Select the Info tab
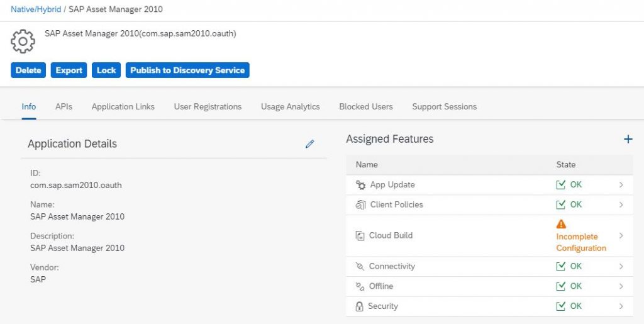 (29, 107)
